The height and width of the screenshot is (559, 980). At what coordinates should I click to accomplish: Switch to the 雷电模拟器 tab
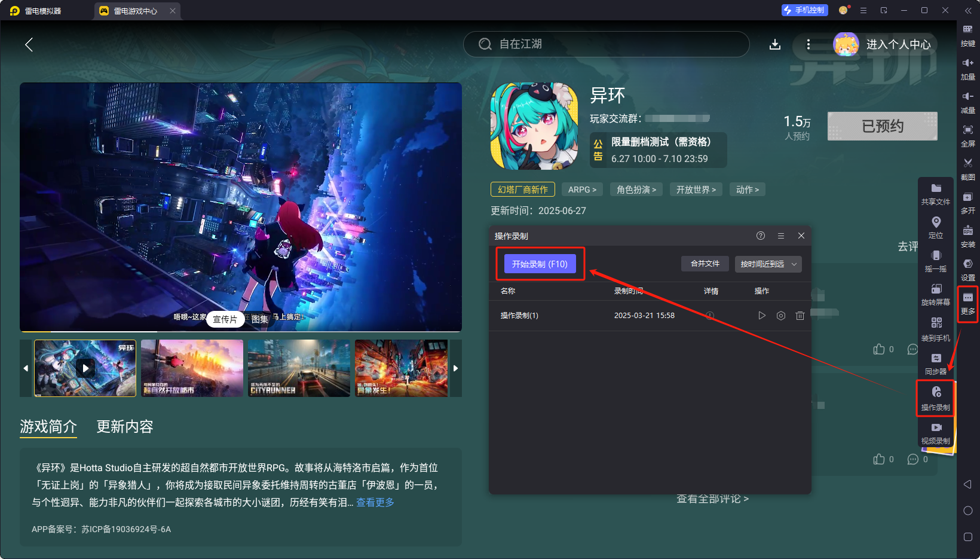tap(42, 10)
